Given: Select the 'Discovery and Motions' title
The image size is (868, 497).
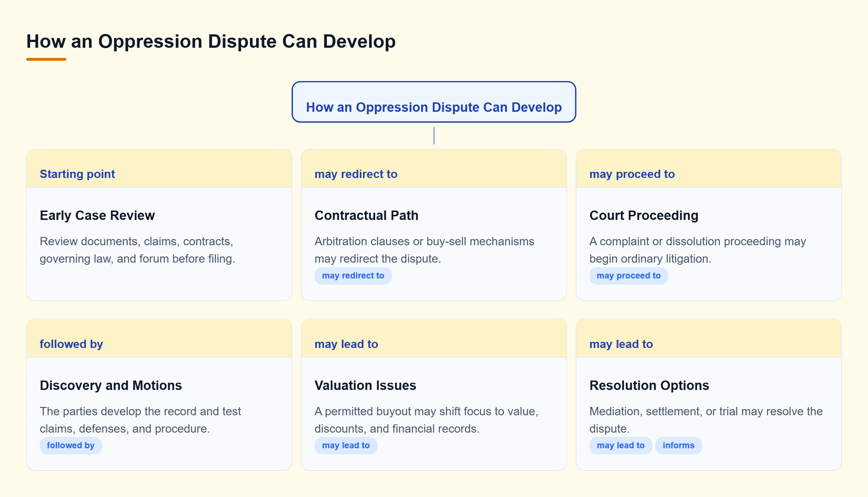Looking at the screenshot, I should point(111,385).
